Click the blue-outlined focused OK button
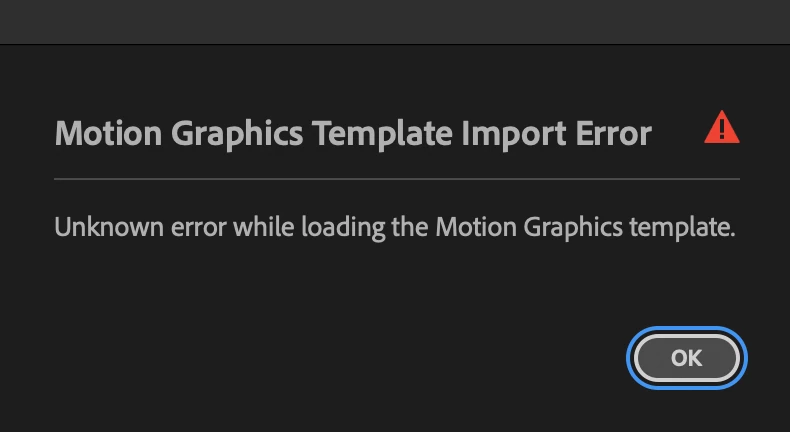The width and height of the screenshot is (790, 432). [687, 358]
